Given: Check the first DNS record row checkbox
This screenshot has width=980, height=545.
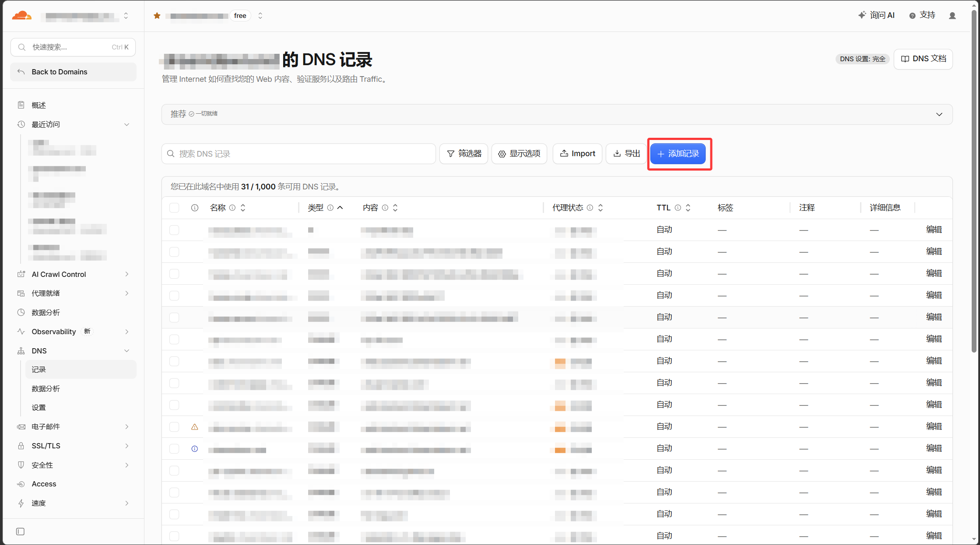Looking at the screenshot, I should pyautogui.click(x=174, y=230).
